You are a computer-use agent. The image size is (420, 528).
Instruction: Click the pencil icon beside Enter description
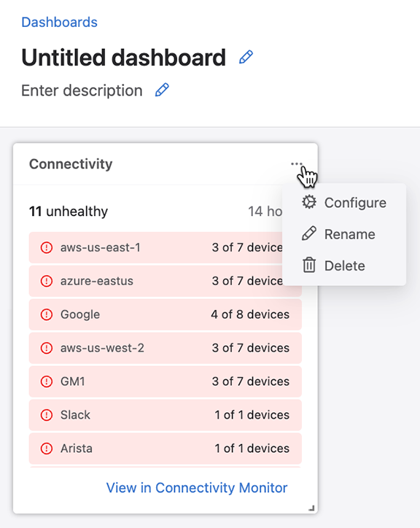[x=162, y=90]
